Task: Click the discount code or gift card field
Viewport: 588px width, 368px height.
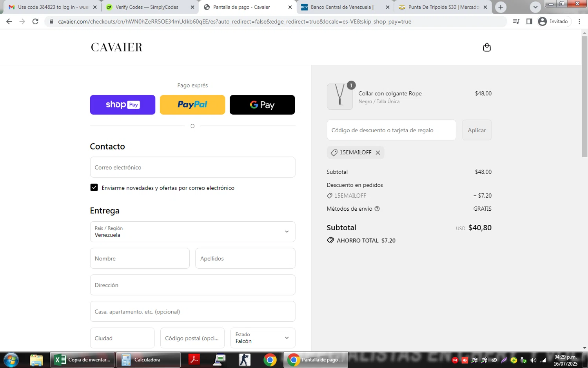Action: [x=392, y=130]
